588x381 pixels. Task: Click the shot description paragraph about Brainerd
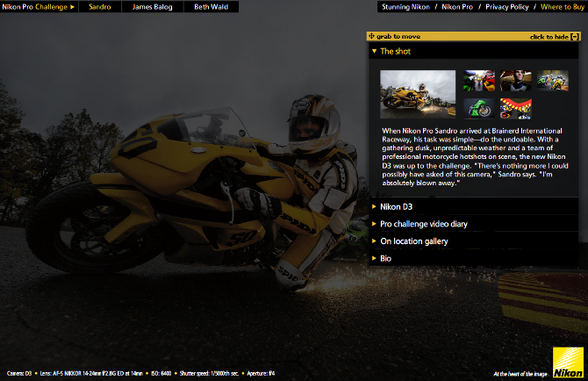click(x=475, y=157)
